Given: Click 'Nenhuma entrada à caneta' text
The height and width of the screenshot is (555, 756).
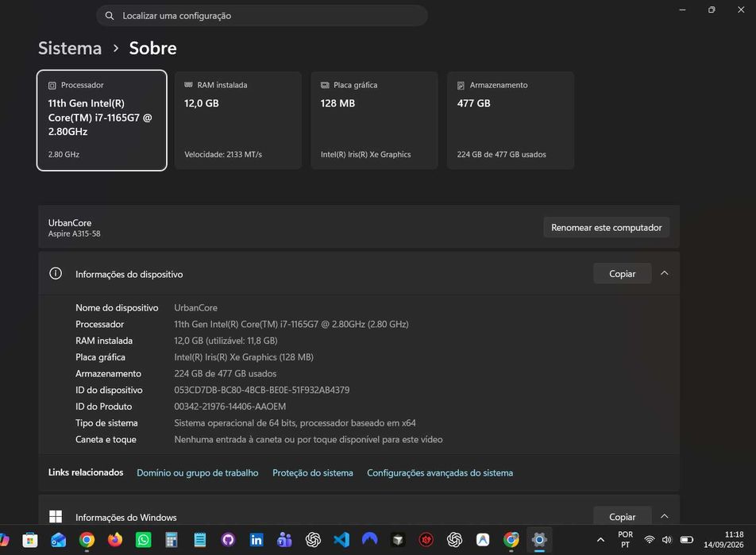Looking at the screenshot, I should 228,439.
